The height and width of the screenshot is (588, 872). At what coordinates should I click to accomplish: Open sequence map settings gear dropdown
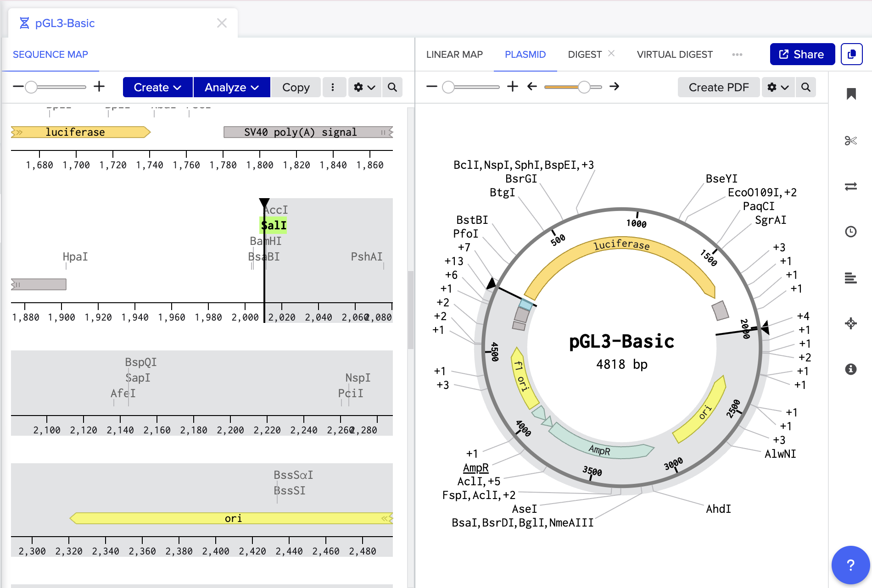365,87
